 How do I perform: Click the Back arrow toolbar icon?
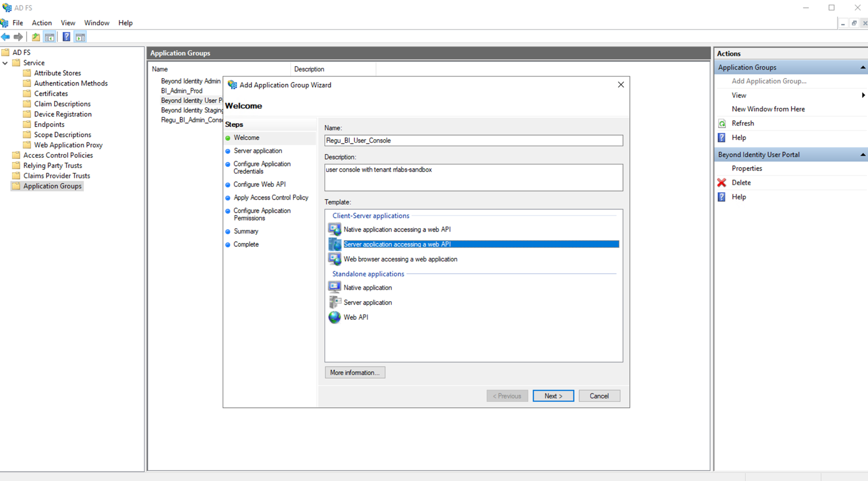(x=6, y=37)
